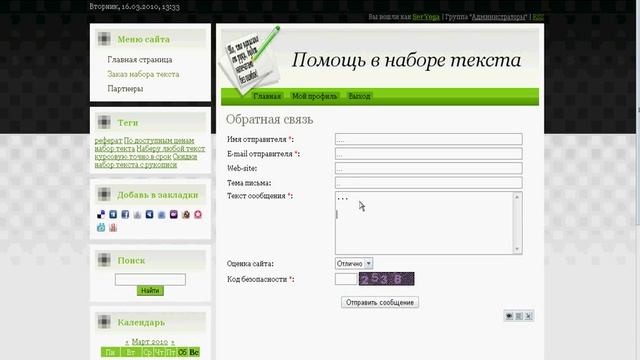Click the light blue bookmark icon after the arrow icon
This screenshot has width=640, height=360.
(x=162, y=214)
